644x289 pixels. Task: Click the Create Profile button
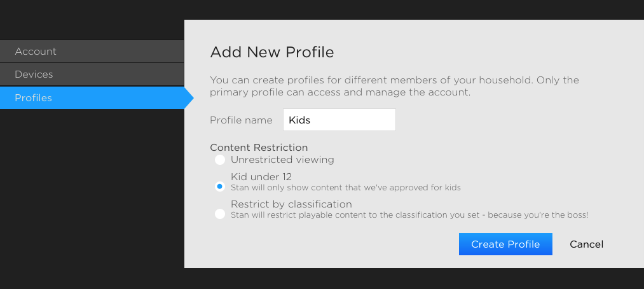coord(505,244)
